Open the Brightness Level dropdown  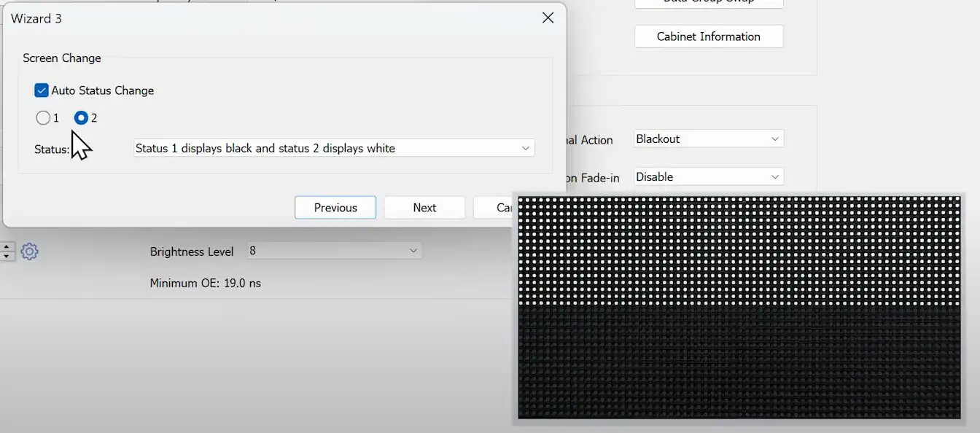pos(334,251)
